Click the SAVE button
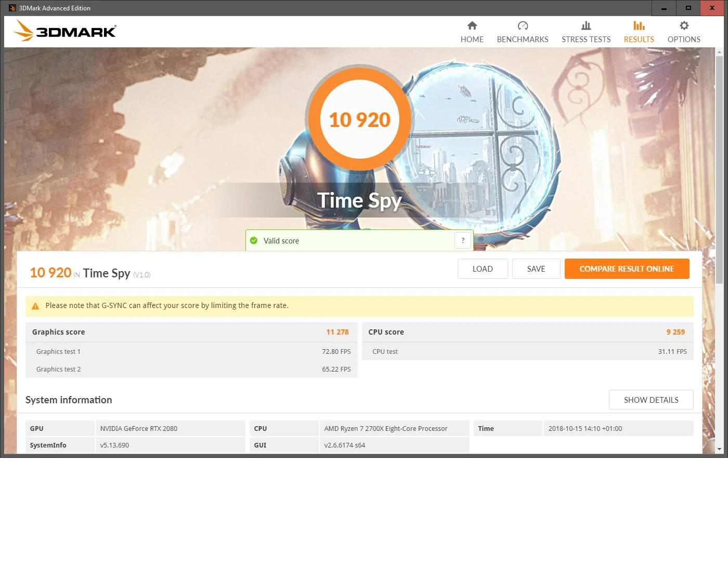Screen dimensions: 728x562 [x=536, y=269]
